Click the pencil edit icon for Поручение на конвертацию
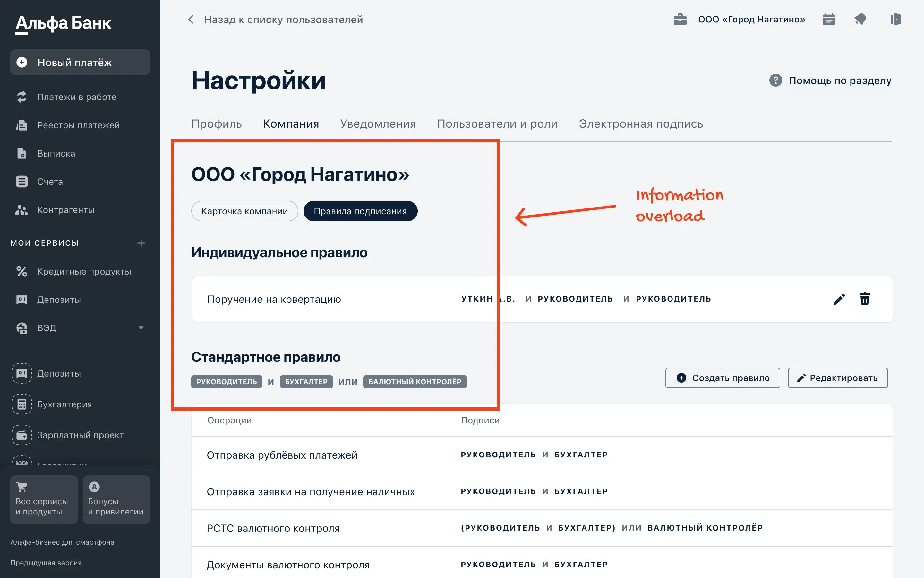Screen dimensions: 924x578 click(x=839, y=299)
